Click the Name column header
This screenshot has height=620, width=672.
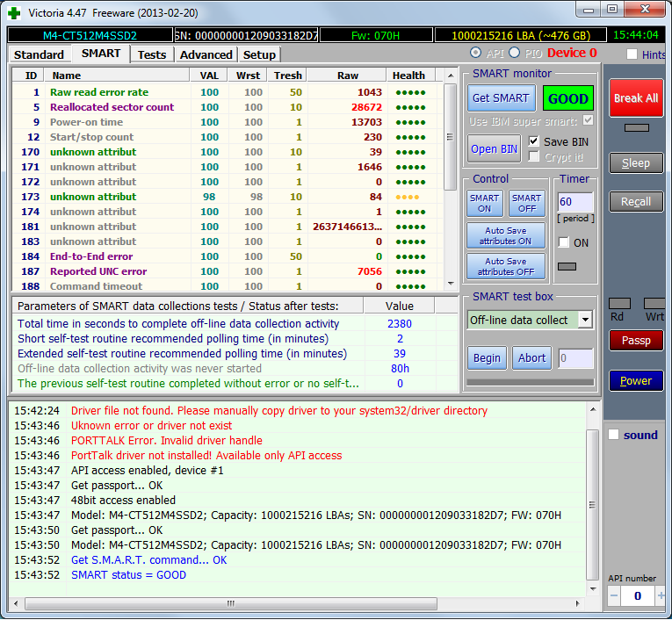117,76
